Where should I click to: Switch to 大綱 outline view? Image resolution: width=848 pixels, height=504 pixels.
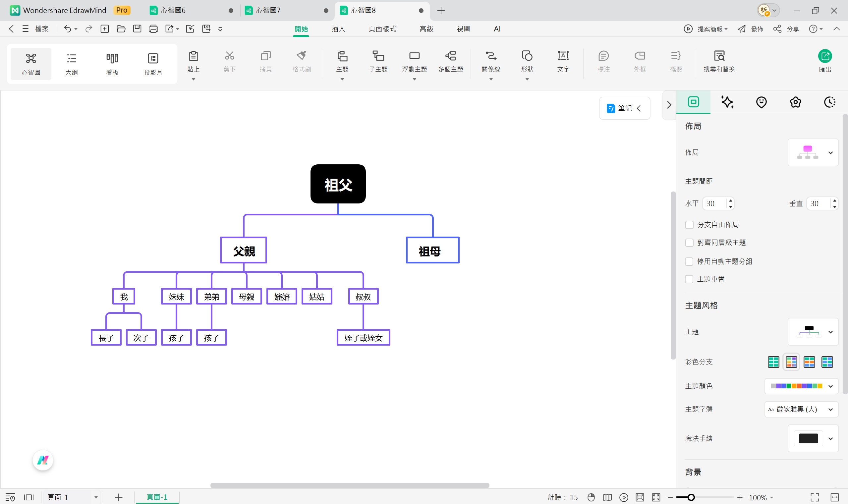71,64
